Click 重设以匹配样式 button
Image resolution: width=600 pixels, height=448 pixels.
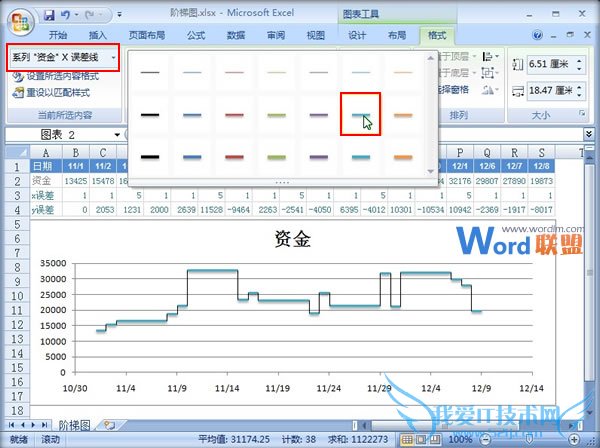click(51, 93)
